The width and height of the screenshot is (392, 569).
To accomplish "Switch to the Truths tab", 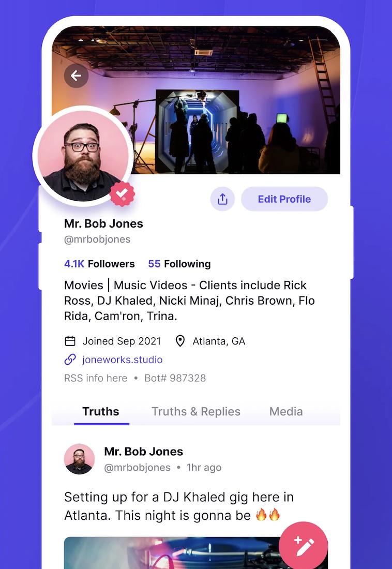I will [x=100, y=412].
